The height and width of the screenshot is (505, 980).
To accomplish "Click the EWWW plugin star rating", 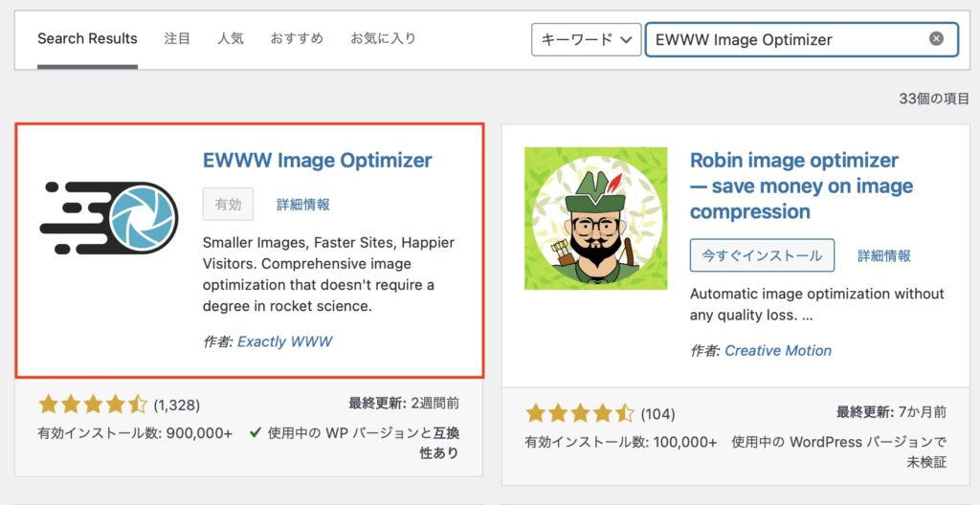I will tap(93, 405).
